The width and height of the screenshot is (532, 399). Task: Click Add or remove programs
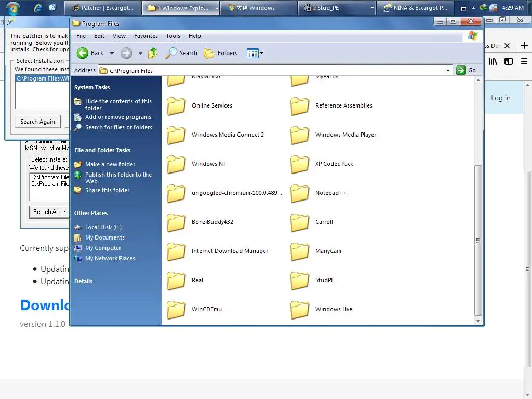(118, 117)
